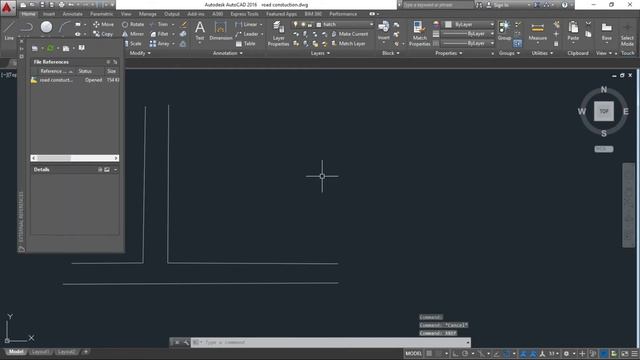
Task: Click the Linear dimension tool
Action: coord(246,24)
